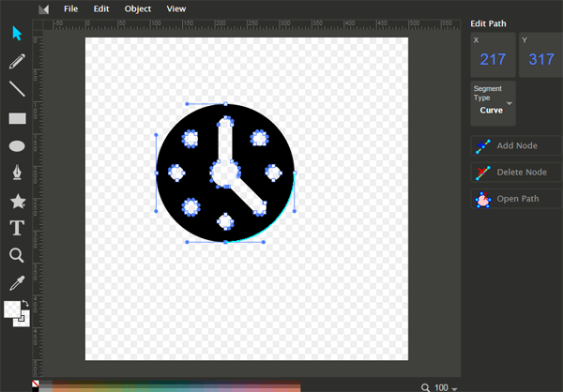Open the zoom level dropdown
563x392 pixels.
(x=441, y=386)
